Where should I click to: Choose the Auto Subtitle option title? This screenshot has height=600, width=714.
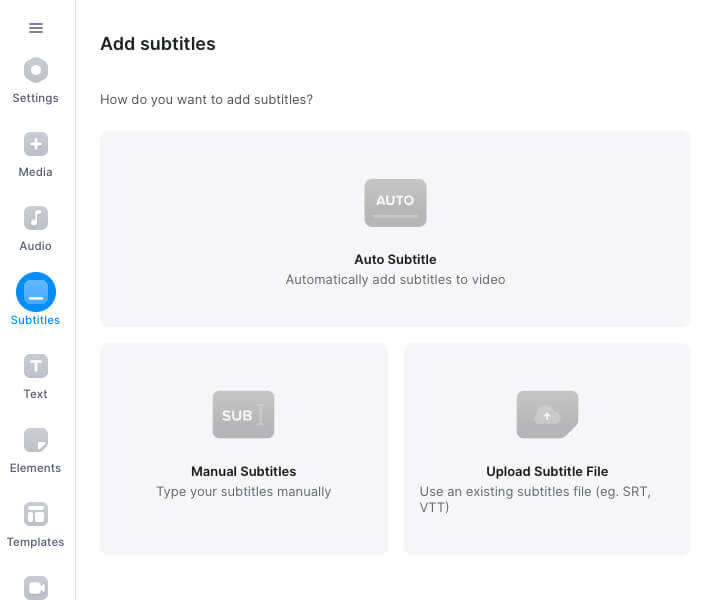point(395,259)
